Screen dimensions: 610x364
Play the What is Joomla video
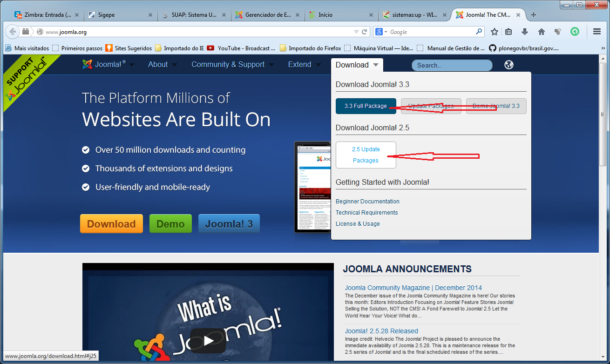click(208, 341)
